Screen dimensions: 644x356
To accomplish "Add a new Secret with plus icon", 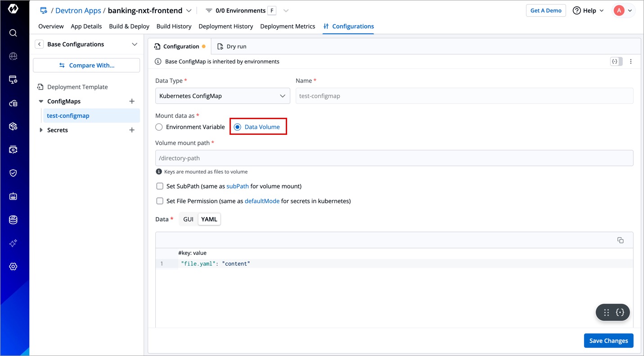I will point(132,130).
